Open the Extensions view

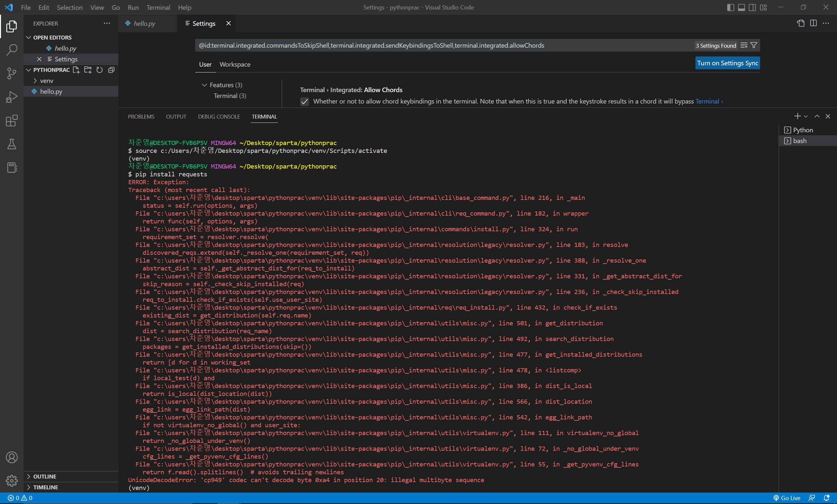point(11,121)
